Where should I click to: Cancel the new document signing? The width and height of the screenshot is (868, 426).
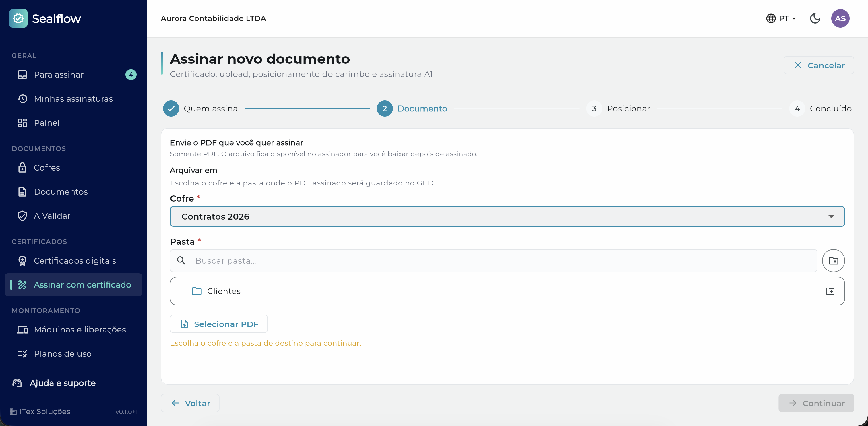[819, 65]
